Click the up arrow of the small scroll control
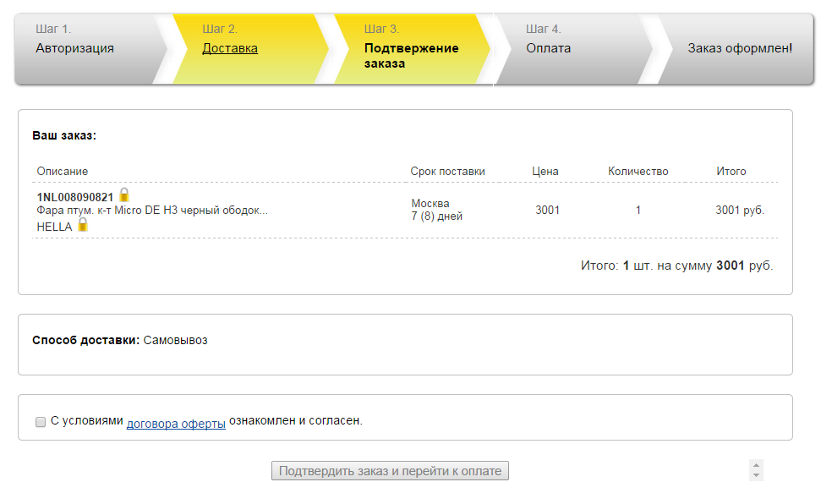This screenshot has height=504, width=821. [756, 465]
